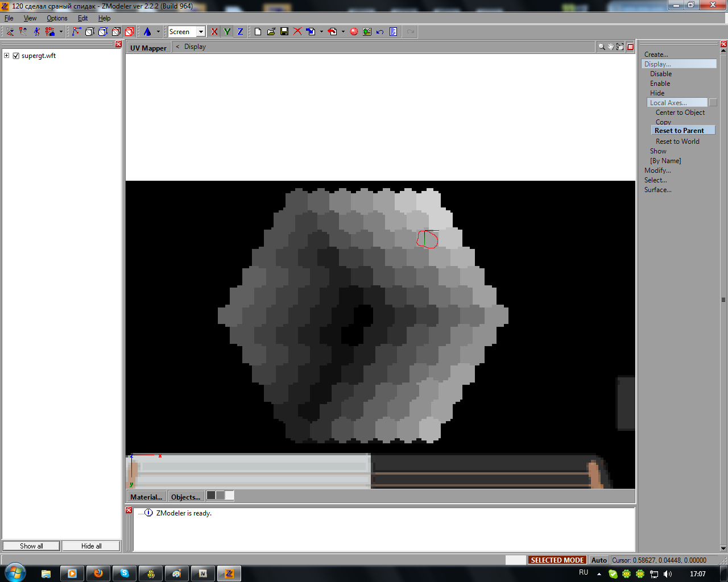Click the zoom magnifier icon in the viewport header
The height and width of the screenshot is (582, 728).
point(601,47)
